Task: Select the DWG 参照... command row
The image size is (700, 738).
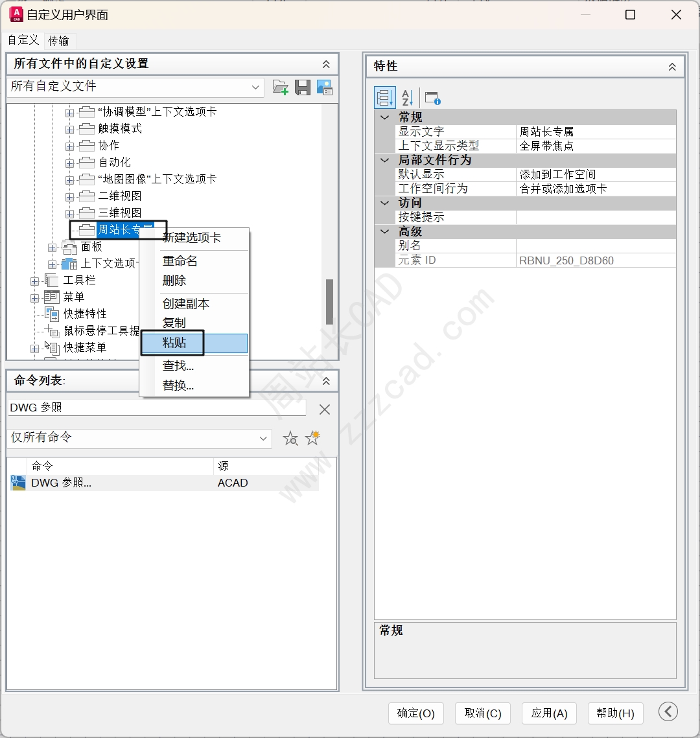Action: click(164, 483)
